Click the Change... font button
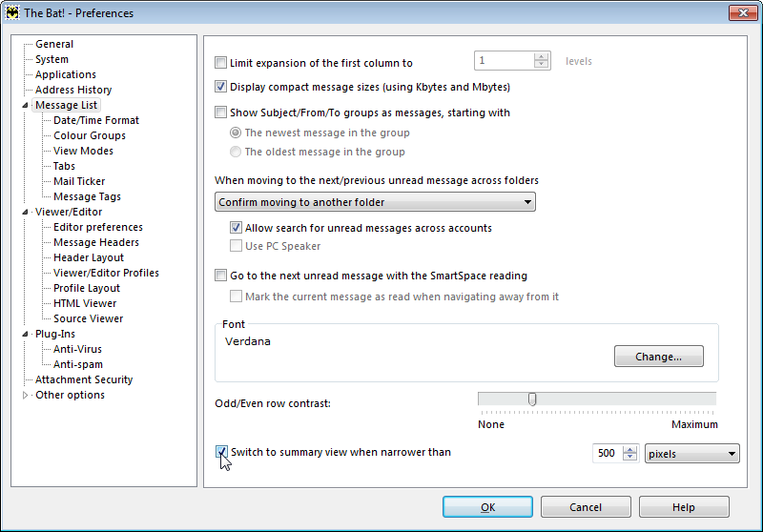This screenshot has width=763, height=532. 658,357
